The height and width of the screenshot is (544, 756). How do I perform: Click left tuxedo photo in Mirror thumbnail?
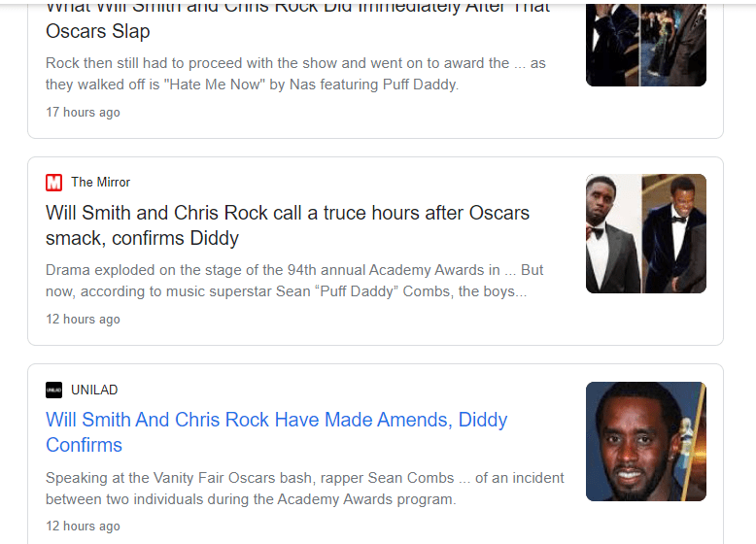612,233
